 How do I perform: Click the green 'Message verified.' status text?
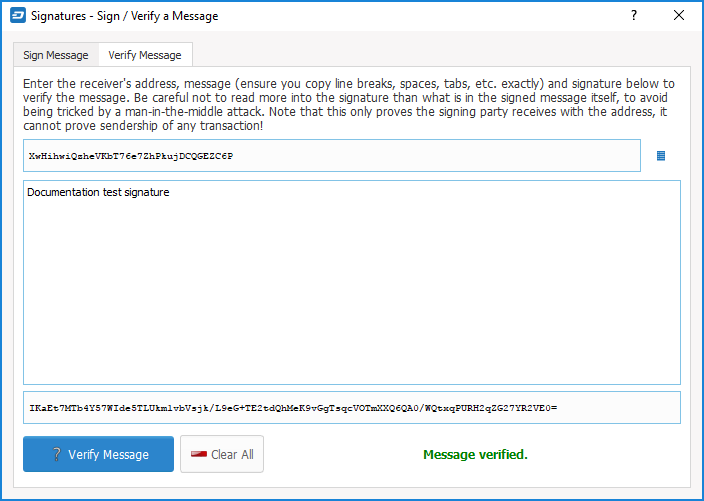(475, 455)
